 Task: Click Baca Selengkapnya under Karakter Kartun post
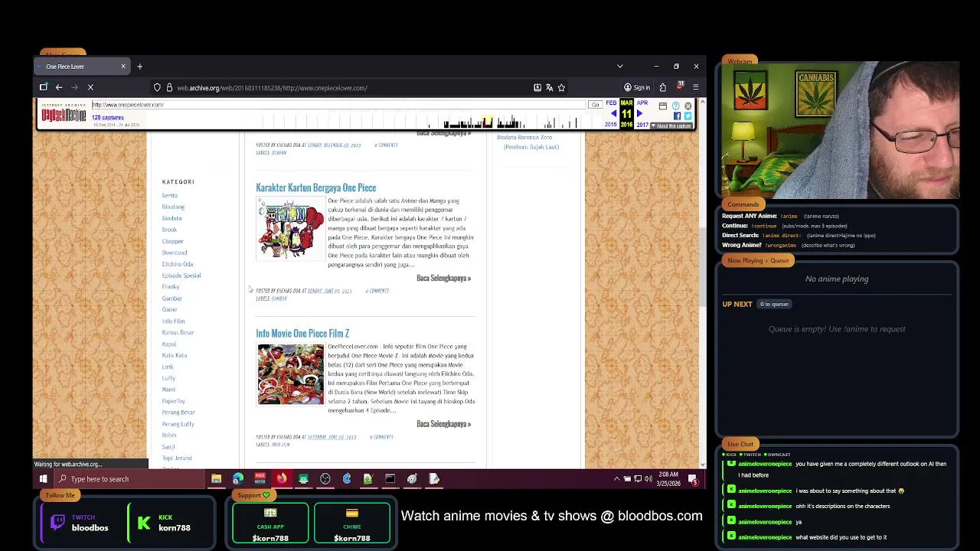444,278
